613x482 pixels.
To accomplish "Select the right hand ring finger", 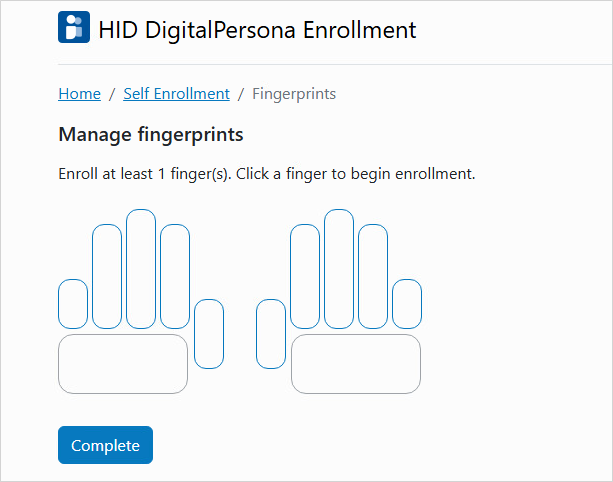I will pyautogui.click(x=373, y=276).
